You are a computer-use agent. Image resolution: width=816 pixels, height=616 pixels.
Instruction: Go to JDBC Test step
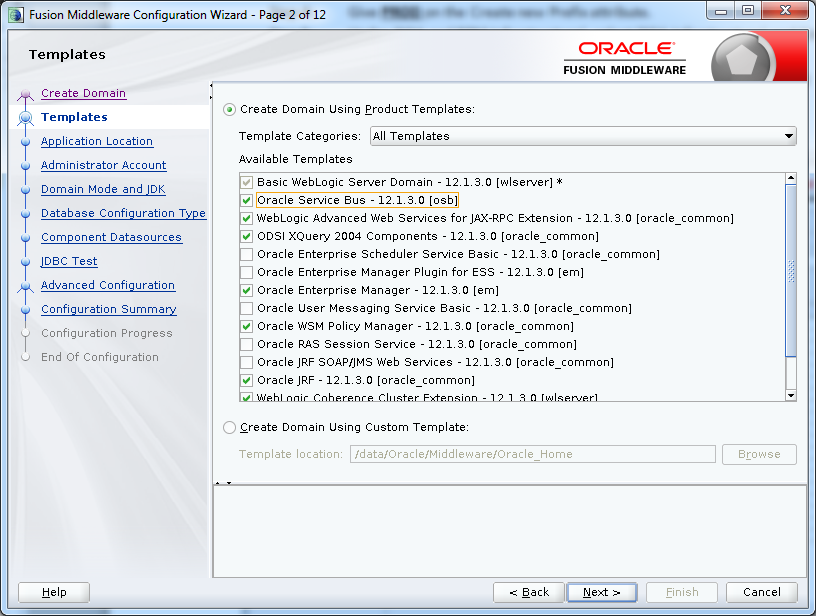(69, 261)
